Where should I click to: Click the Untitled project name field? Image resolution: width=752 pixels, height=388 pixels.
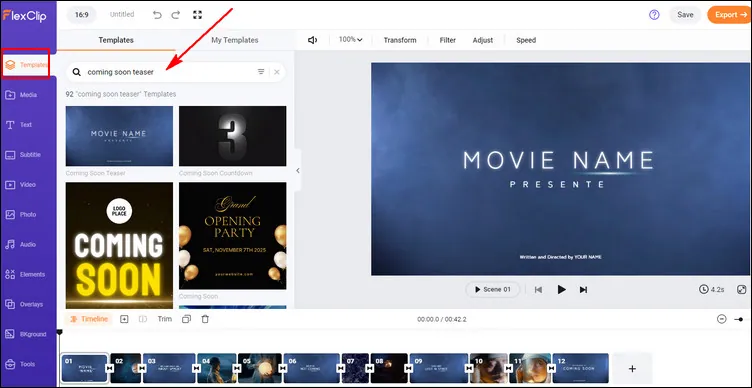click(x=122, y=15)
